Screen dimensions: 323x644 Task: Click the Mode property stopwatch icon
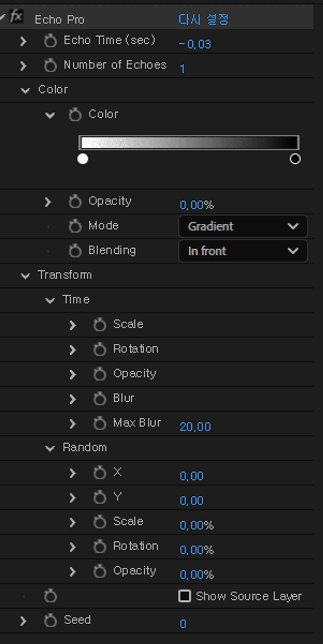(x=75, y=226)
